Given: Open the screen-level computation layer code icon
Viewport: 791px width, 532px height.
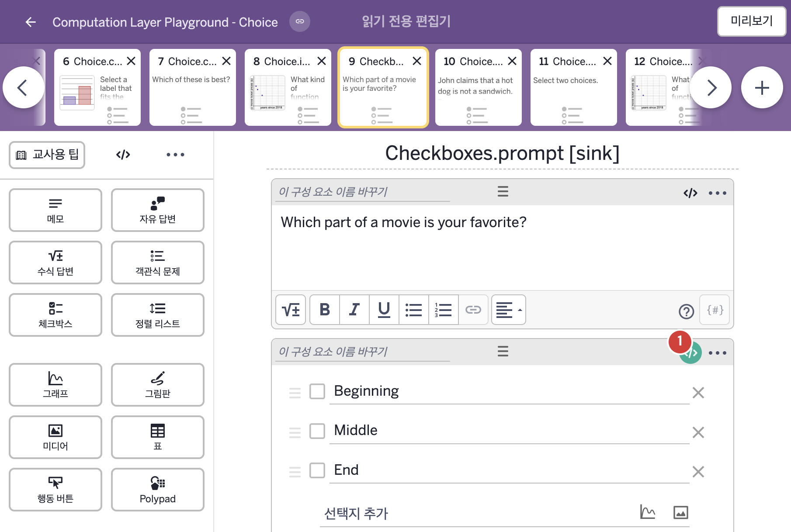Looking at the screenshot, I should (x=123, y=155).
